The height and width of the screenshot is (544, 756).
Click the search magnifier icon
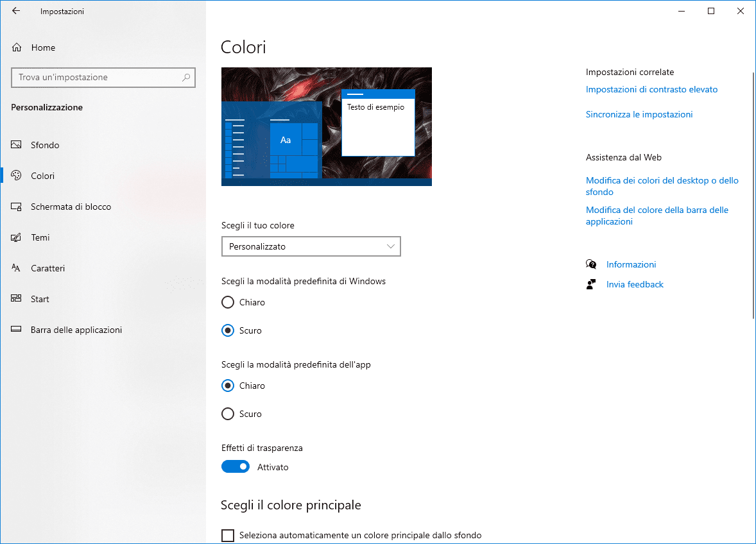coord(186,78)
